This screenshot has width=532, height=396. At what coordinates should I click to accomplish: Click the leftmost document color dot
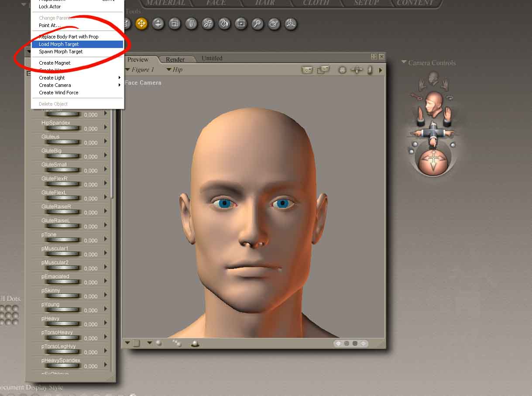339,344
